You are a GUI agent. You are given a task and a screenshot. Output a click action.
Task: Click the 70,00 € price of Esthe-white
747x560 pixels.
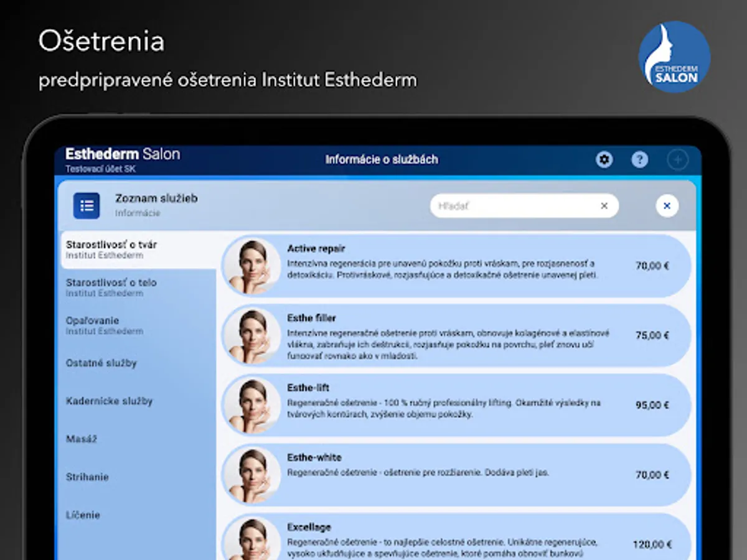coord(652,475)
